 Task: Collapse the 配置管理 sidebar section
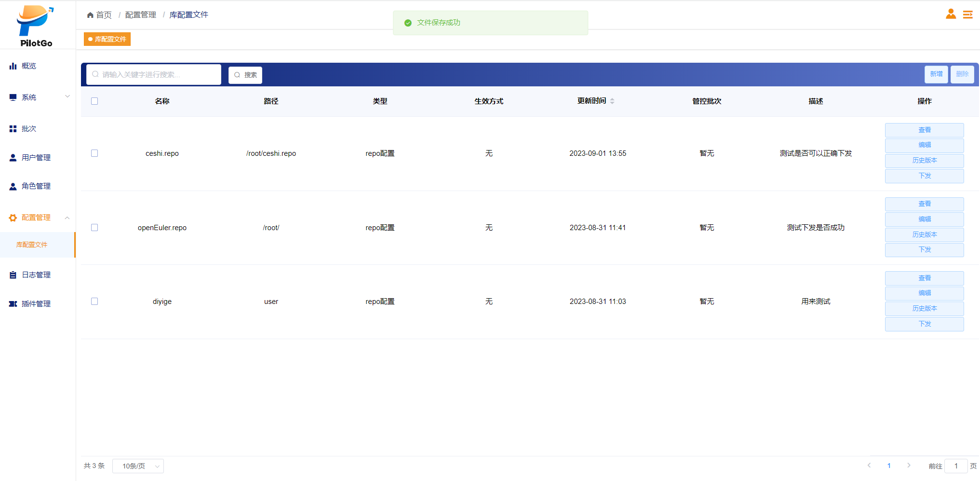point(67,218)
